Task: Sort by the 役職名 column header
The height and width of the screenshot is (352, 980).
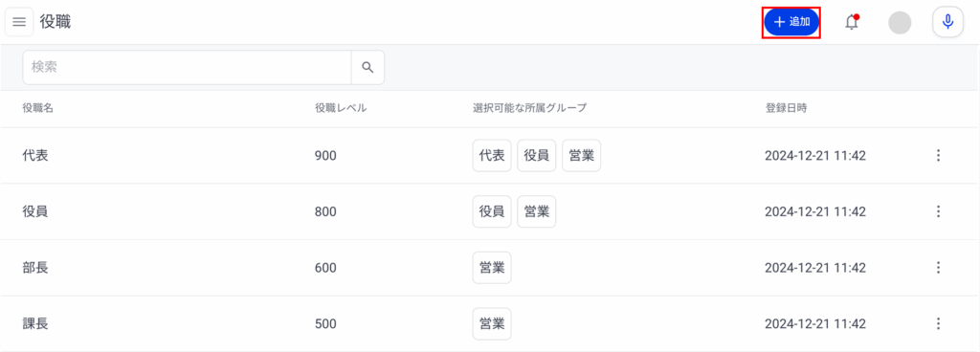Action: pos(37,108)
